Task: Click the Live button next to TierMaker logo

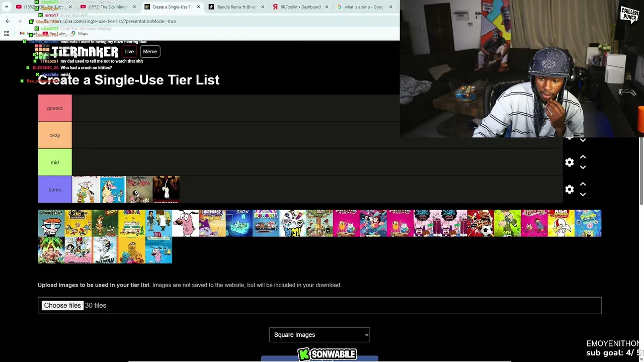Action: tap(129, 51)
